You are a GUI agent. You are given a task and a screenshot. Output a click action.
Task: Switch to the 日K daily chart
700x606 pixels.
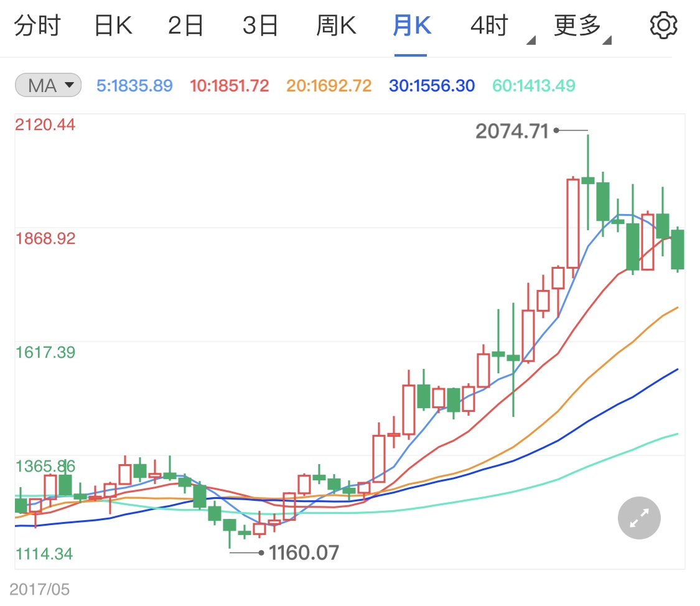pos(112,25)
